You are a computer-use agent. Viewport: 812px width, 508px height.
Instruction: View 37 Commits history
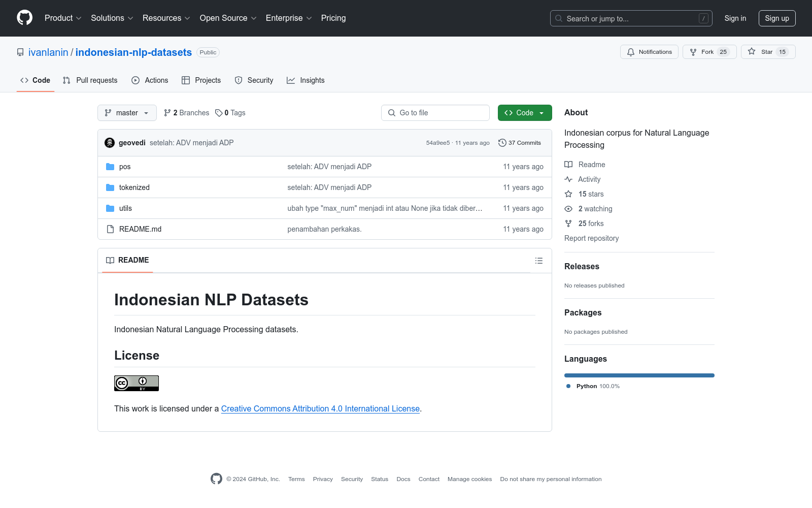[x=520, y=143]
